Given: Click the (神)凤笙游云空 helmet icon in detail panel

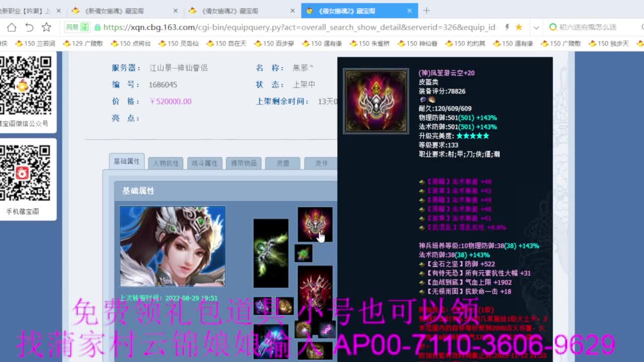Looking at the screenshot, I should [375, 101].
